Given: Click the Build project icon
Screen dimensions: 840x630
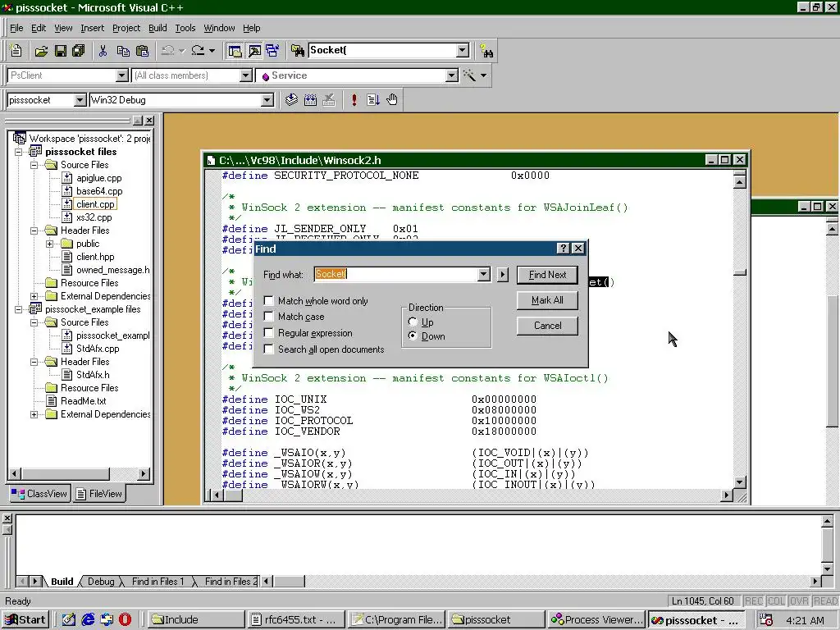Looking at the screenshot, I should pyautogui.click(x=310, y=99).
